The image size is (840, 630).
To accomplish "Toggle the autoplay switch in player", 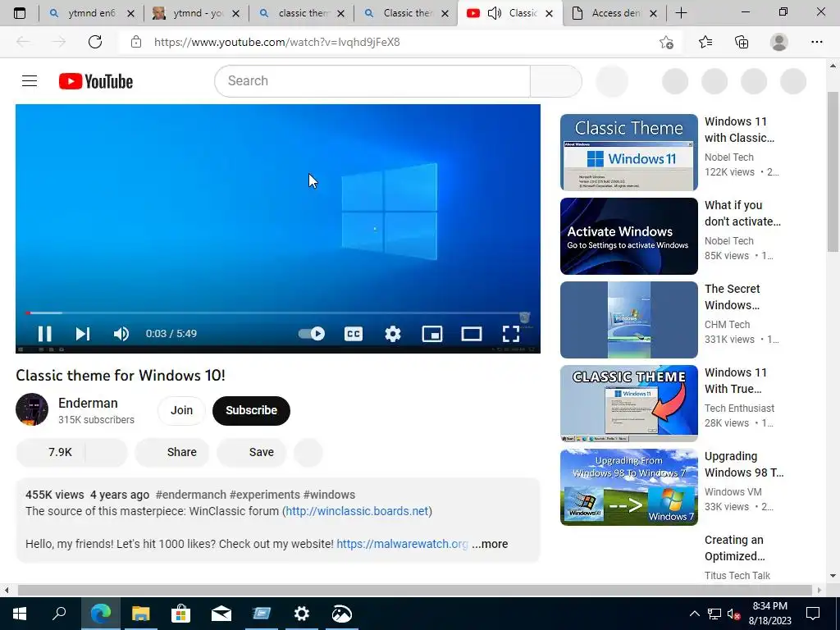I will click(311, 334).
